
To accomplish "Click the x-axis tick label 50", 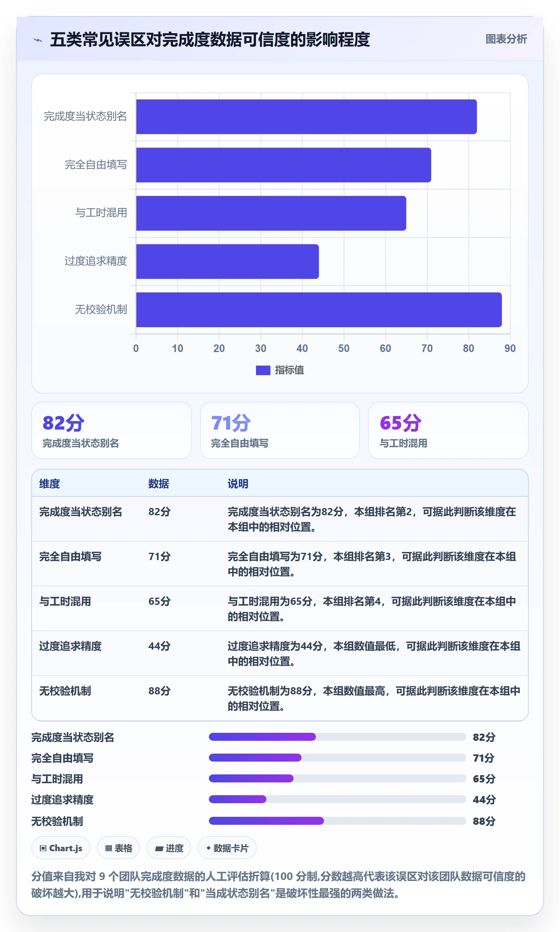I will [344, 348].
